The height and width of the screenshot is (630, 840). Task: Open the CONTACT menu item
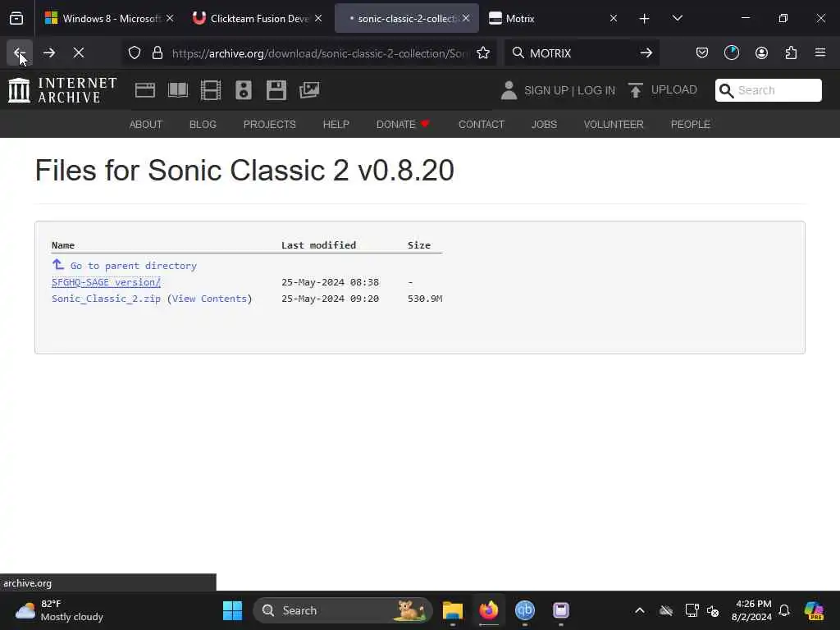pyautogui.click(x=482, y=125)
